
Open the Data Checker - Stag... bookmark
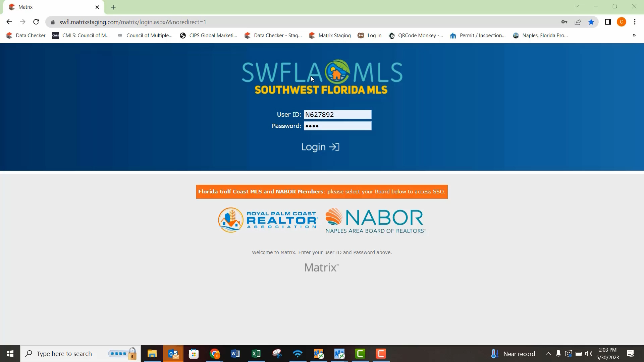(273, 36)
